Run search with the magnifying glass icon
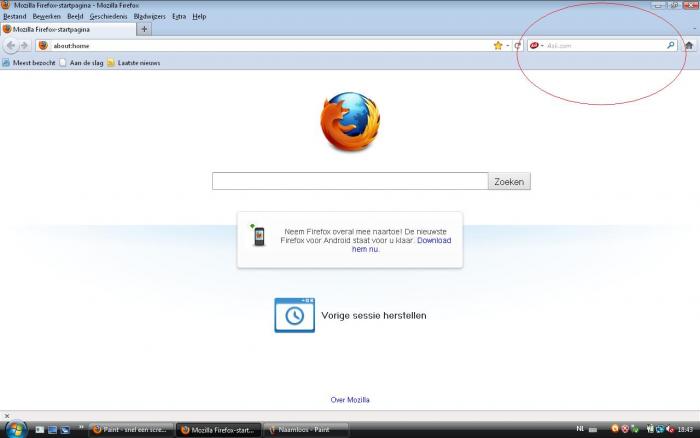 [671, 46]
